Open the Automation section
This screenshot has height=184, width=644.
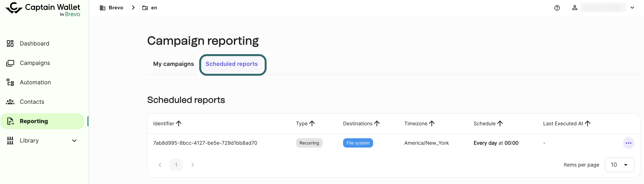tap(35, 82)
